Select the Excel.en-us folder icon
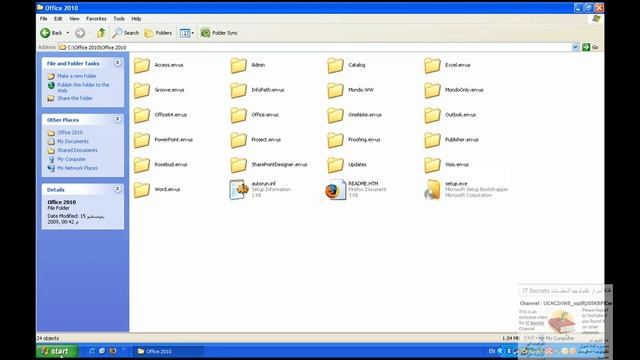640x360 pixels. (432, 65)
